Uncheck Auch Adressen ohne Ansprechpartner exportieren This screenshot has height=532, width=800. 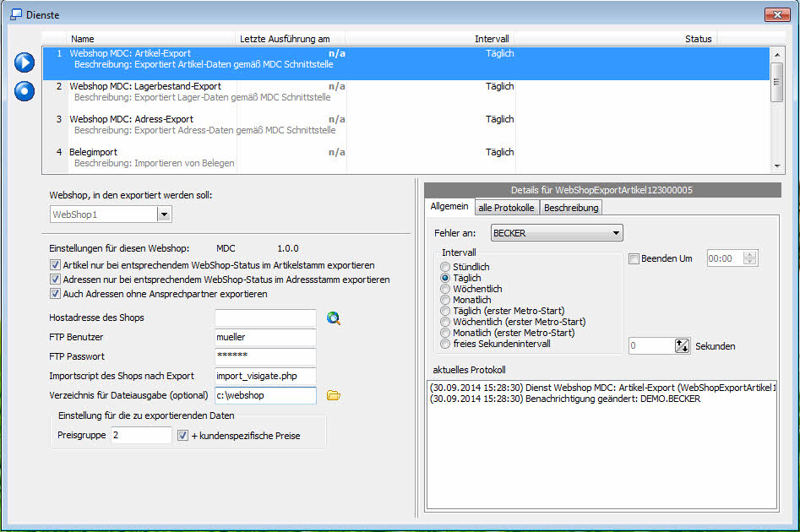56,294
